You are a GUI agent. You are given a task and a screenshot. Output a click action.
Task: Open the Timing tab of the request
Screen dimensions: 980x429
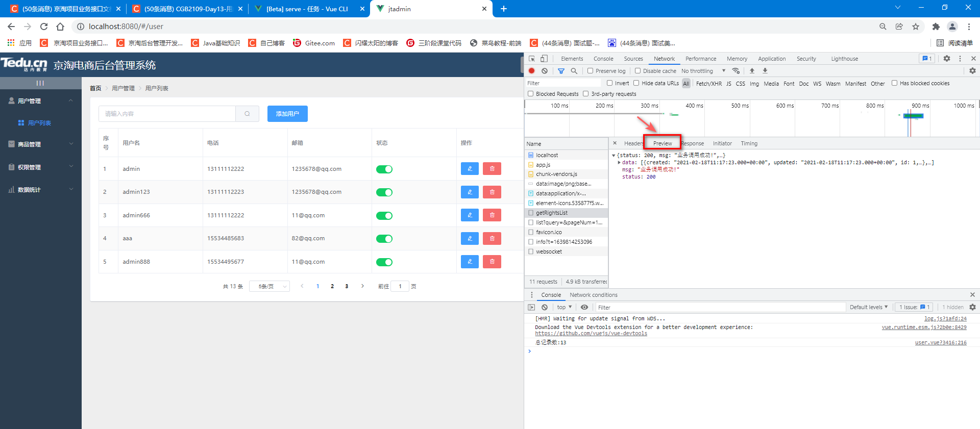pos(749,143)
